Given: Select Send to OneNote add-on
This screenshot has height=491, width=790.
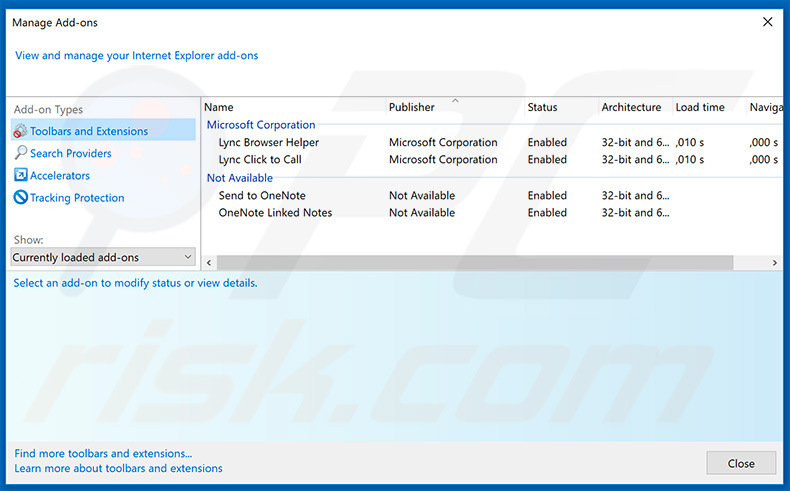Looking at the screenshot, I should [262, 196].
